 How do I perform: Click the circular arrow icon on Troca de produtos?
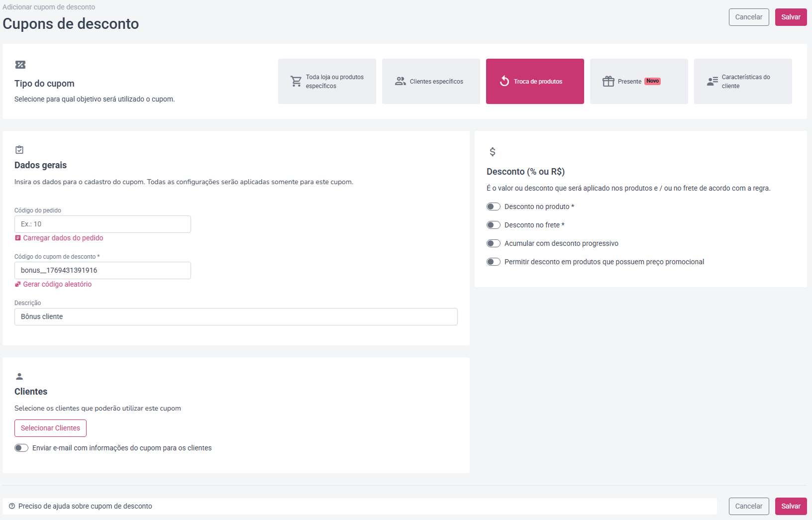click(504, 81)
